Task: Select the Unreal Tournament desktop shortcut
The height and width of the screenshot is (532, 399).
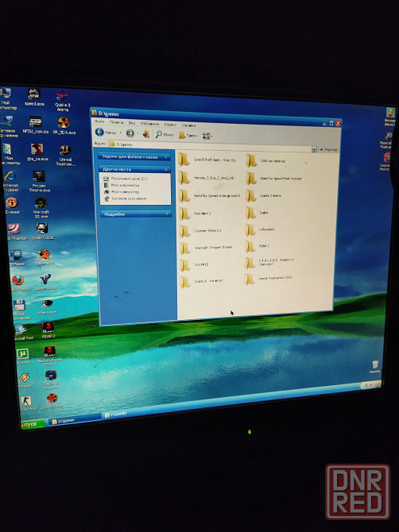Action: [65, 156]
